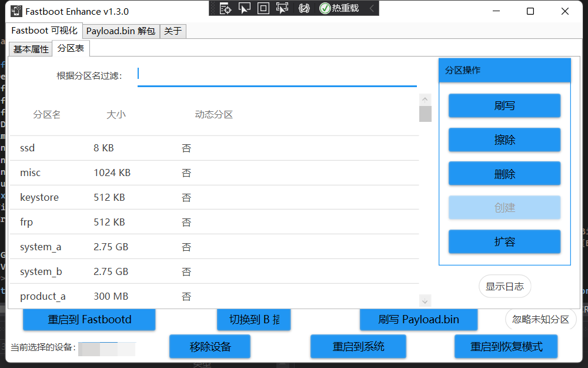This screenshot has width=588, height=368.
Task: Toggle the 显示日志 show log button
Action: point(505,287)
